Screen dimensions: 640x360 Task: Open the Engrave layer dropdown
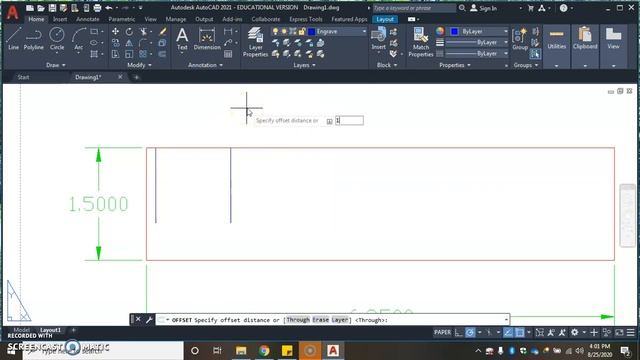point(364,31)
